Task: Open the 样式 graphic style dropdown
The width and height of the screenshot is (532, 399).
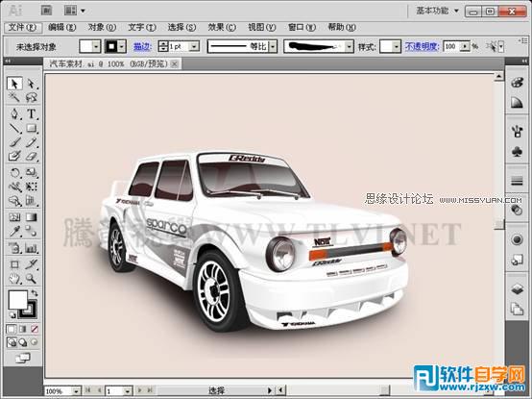Action: [397, 46]
